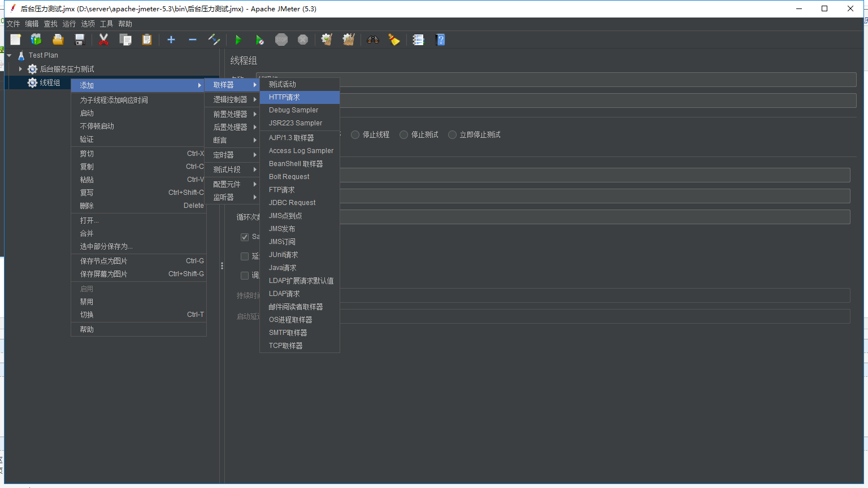Select the 后台服务压力测试 tree item

(x=67, y=69)
